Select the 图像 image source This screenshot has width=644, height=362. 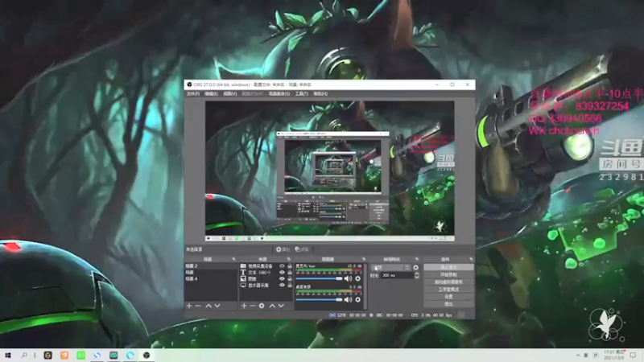[252, 278]
